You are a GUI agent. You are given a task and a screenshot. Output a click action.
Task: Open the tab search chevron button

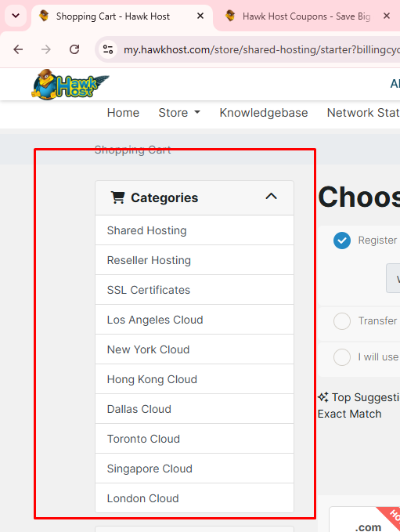tap(16, 16)
